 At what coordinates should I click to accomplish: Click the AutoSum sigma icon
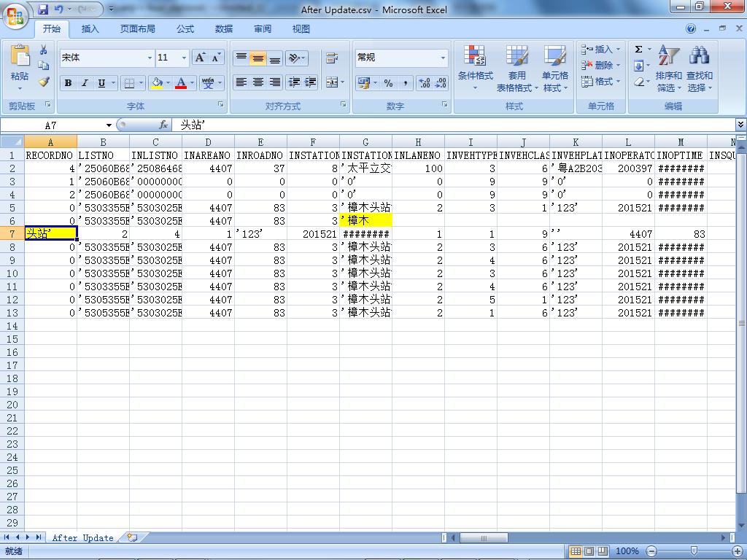click(x=639, y=50)
